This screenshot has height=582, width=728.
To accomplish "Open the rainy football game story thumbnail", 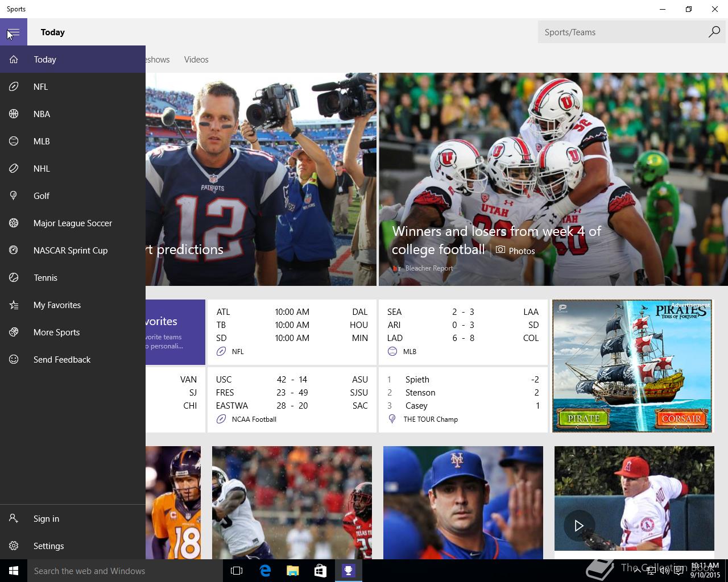I will click(292, 502).
